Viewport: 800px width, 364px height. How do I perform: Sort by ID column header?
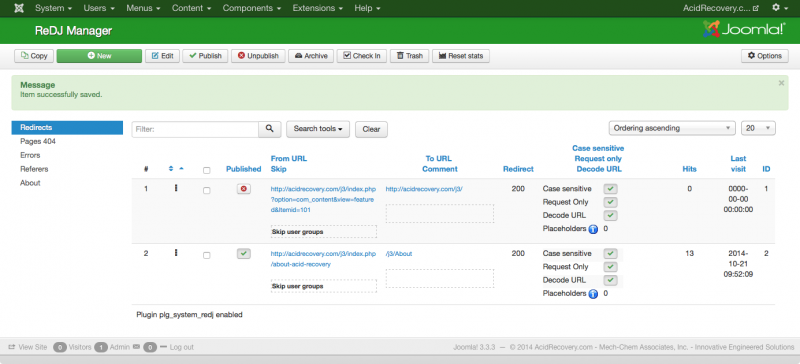(x=766, y=169)
